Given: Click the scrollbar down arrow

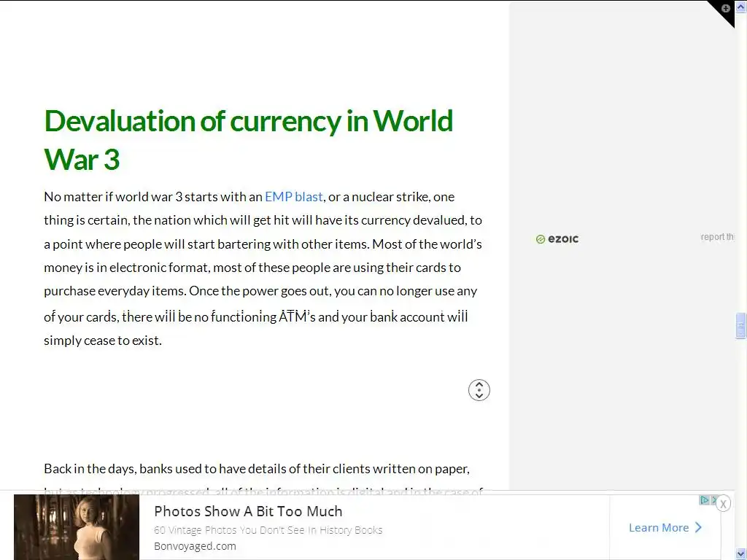Looking at the screenshot, I should pyautogui.click(x=741, y=553).
